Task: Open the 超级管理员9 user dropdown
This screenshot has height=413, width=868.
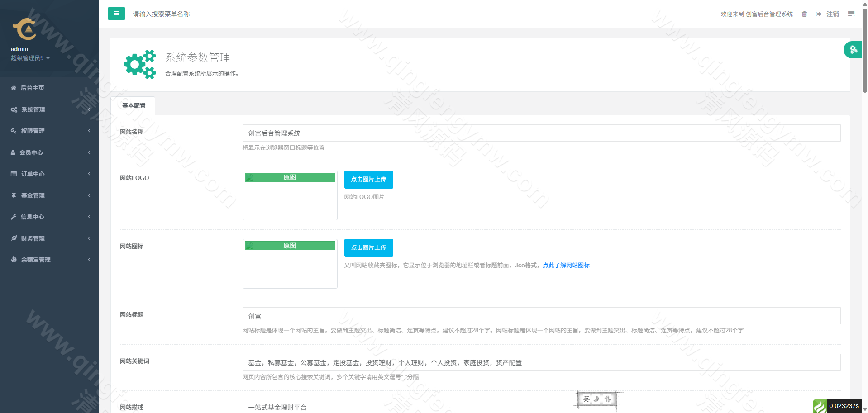Action: coord(30,58)
